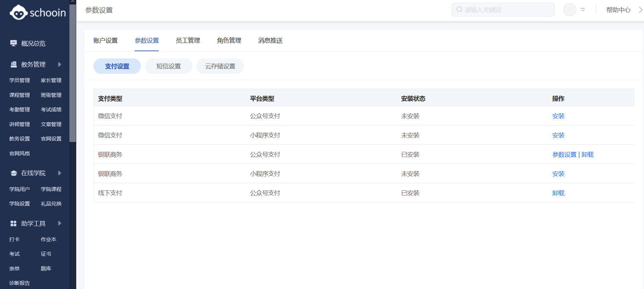The width and height of the screenshot is (644, 289).
Task: Open 帮助中心 link
Action: click(x=618, y=10)
